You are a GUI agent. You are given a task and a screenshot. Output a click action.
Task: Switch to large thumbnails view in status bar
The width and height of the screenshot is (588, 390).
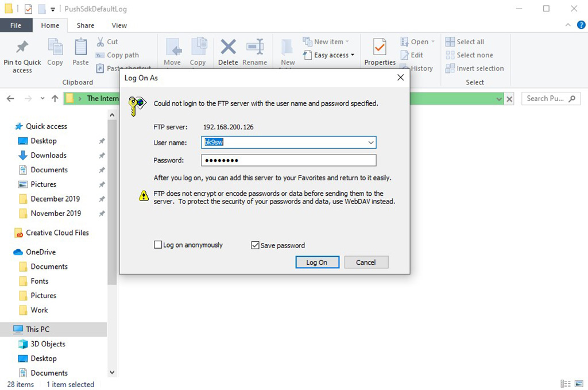[x=579, y=383]
